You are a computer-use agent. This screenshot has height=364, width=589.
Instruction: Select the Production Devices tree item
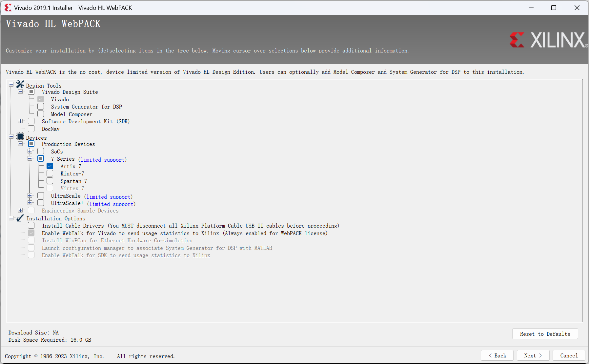pos(68,144)
